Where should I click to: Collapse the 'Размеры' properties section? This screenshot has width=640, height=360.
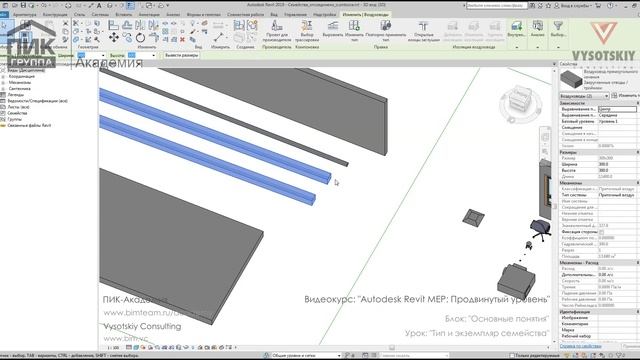coord(638,152)
